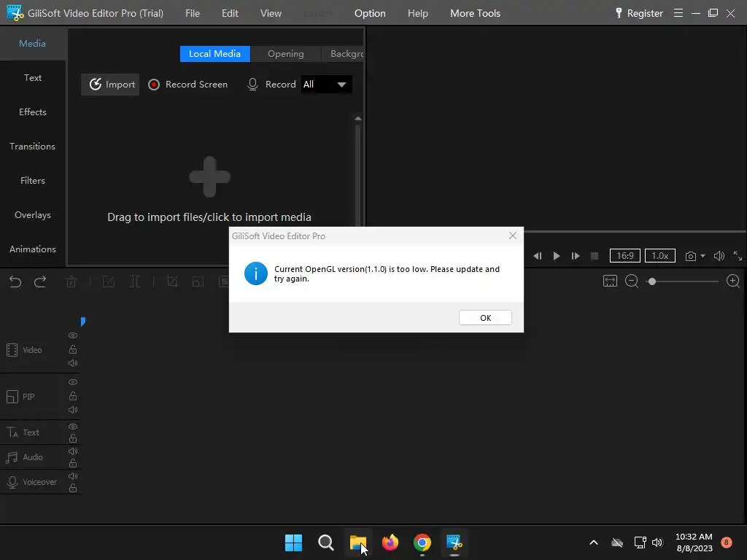The width and height of the screenshot is (747, 560).
Task: Open the Edit menu
Action: tap(230, 13)
